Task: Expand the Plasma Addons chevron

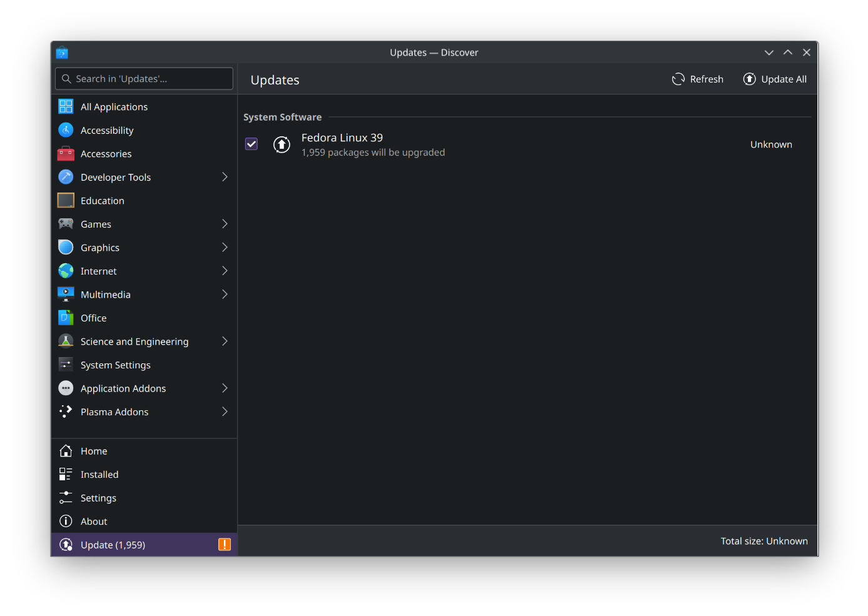Action: [225, 412]
